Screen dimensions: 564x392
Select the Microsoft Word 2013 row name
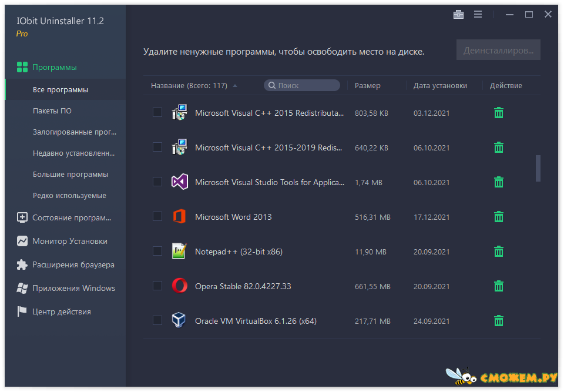pyautogui.click(x=233, y=217)
